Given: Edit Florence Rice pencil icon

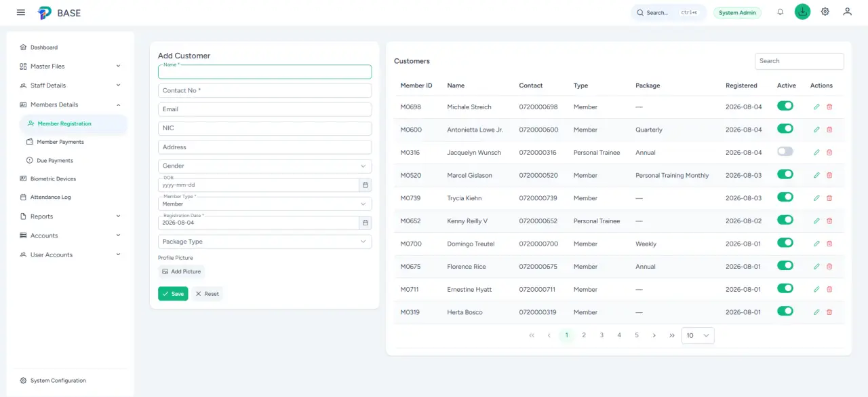Looking at the screenshot, I should click(816, 267).
